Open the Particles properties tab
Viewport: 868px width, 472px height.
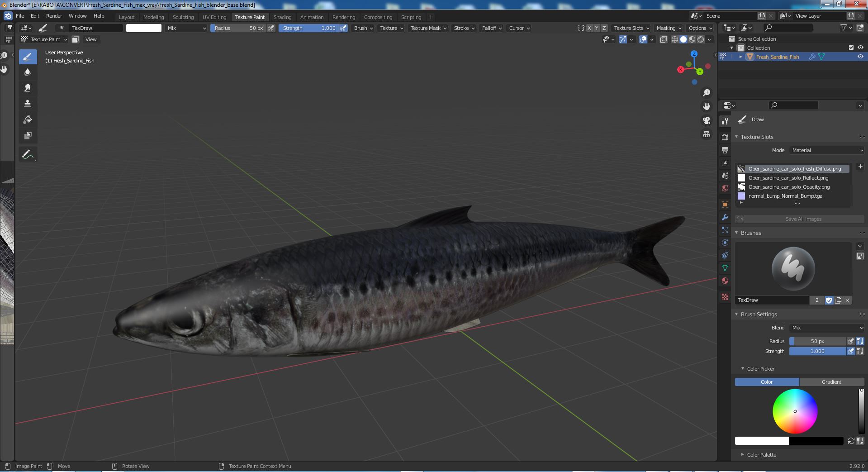725,230
